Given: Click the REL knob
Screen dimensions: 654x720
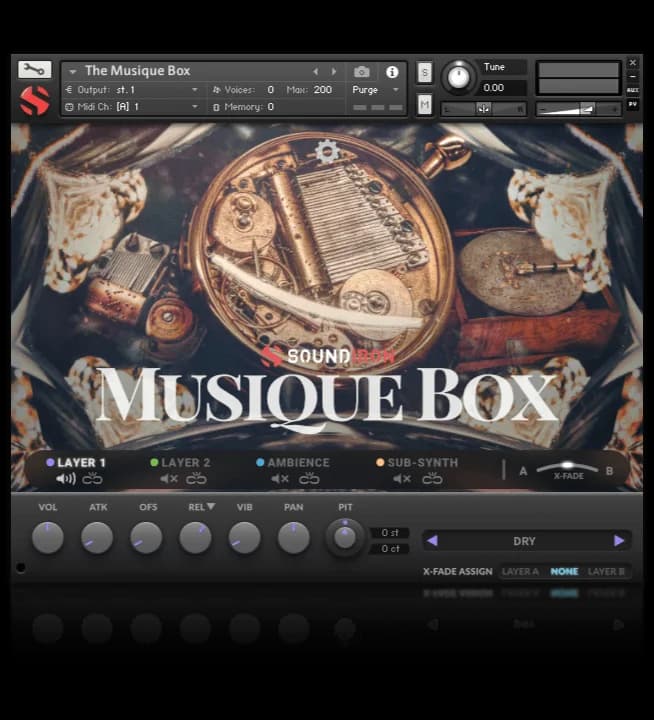Looking at the screenshot, I should click(x=195, y=537).
